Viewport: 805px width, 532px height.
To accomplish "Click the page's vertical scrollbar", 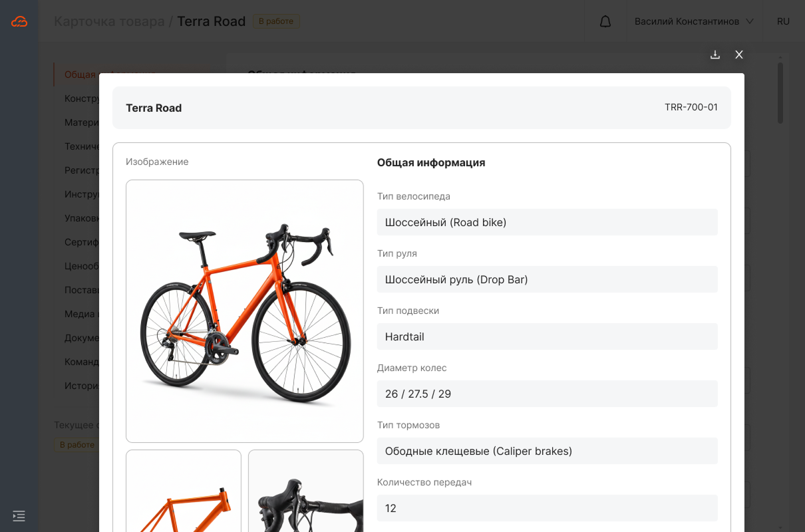I will click(780, 93).
